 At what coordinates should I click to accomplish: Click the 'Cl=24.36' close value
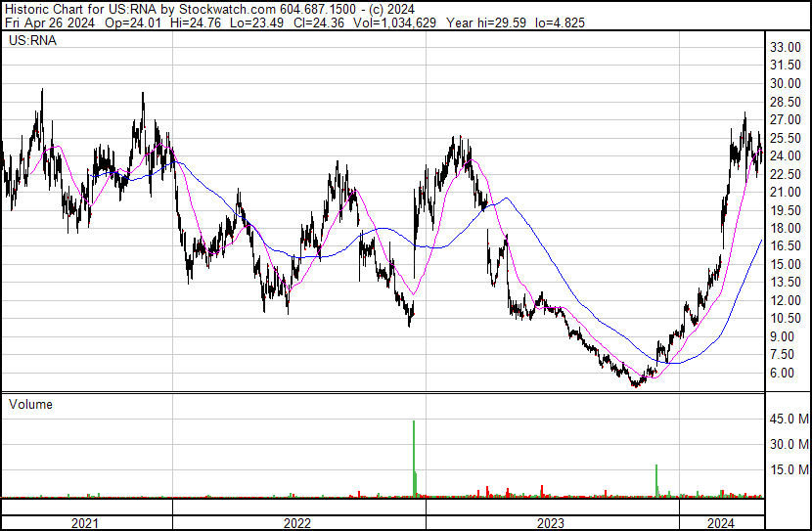pos(318,22)
